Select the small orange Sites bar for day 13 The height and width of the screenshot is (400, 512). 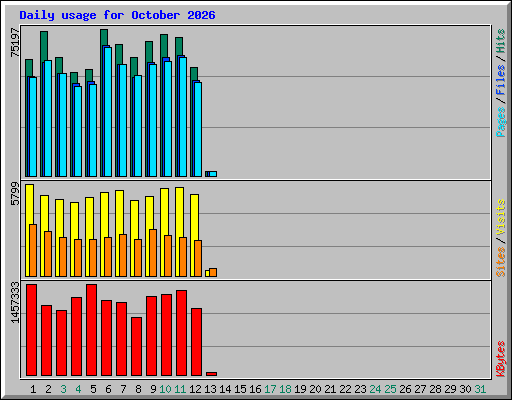213,273
